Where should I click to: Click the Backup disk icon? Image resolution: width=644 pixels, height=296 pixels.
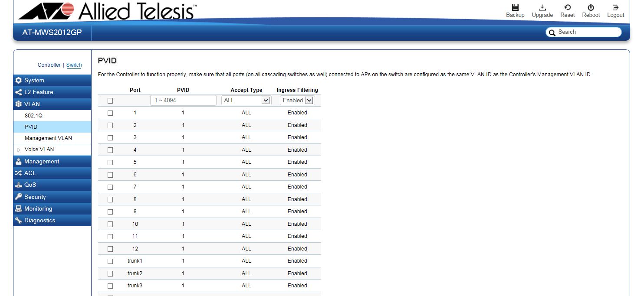tap(515, 7)
